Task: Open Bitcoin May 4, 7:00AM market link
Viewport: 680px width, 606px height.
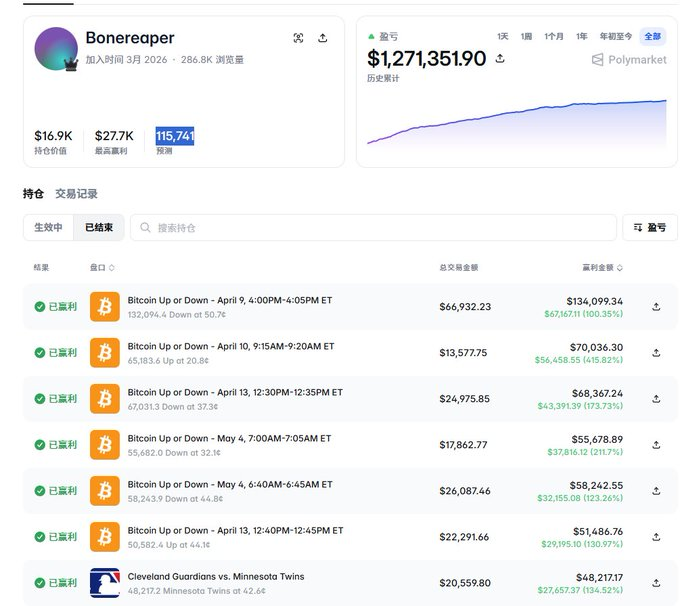Action: (x=229, y=438)
